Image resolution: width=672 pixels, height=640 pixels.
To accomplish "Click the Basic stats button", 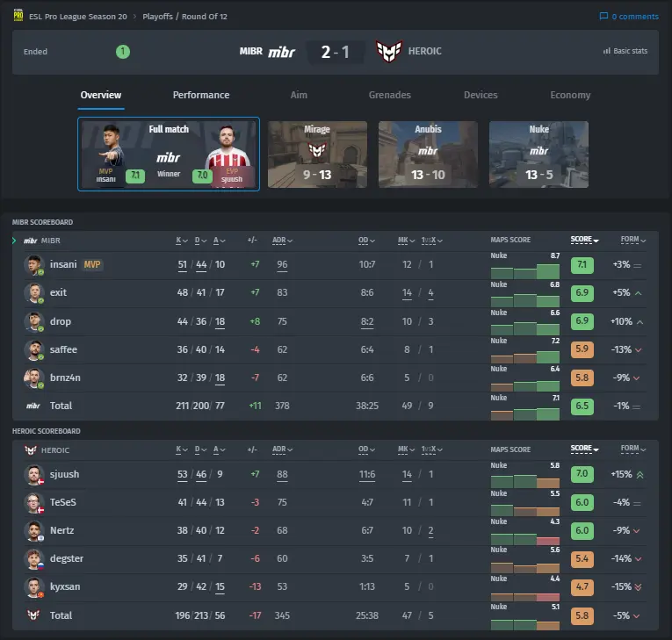I will [625, 51].
